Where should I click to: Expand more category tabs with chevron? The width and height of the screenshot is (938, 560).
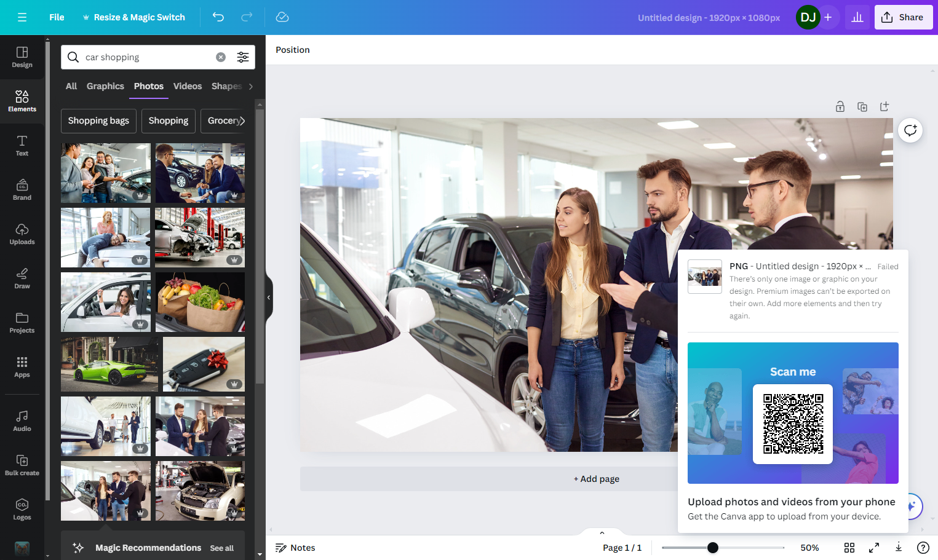tap(251, 87)
